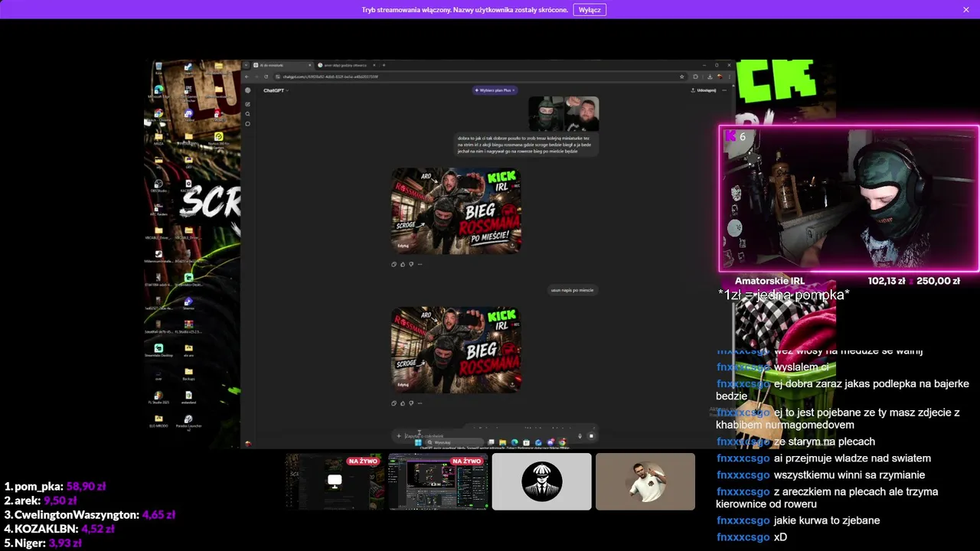Open Chrome extensions puzzle icon

coord(696,77)
